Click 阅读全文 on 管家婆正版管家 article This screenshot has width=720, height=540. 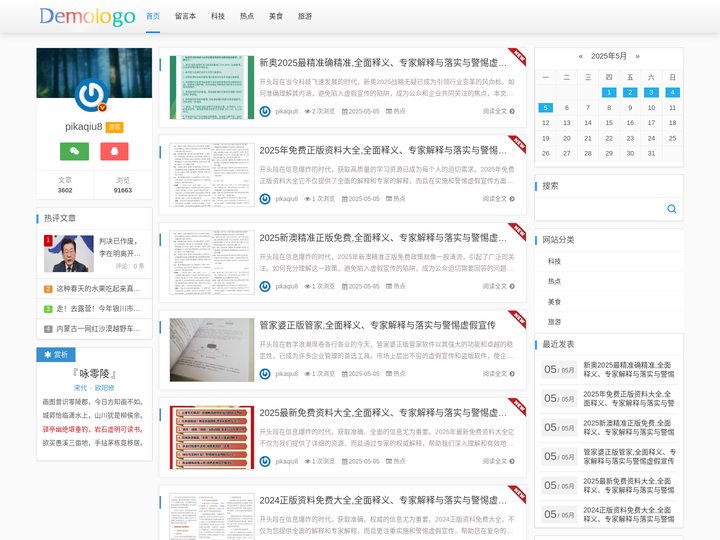click(498, 374)
